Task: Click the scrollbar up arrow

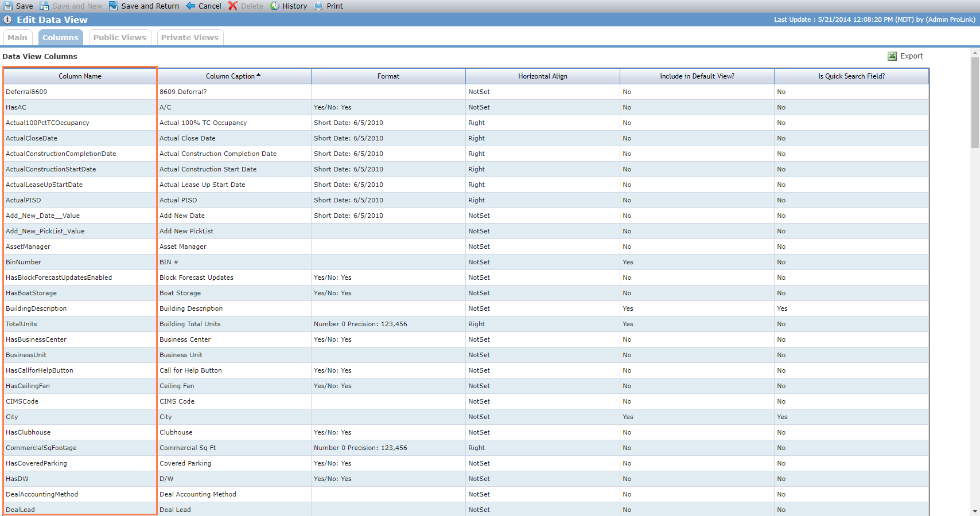Action: pyautogui.click(x=975, y=53)
